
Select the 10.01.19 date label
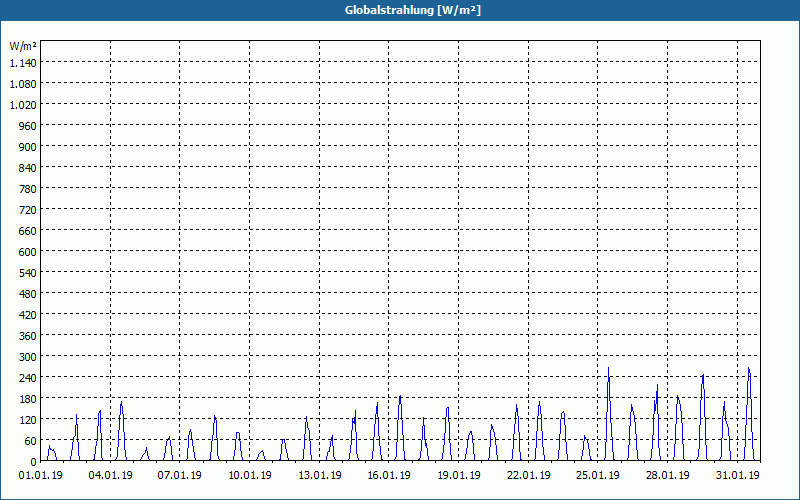[249, 476]
